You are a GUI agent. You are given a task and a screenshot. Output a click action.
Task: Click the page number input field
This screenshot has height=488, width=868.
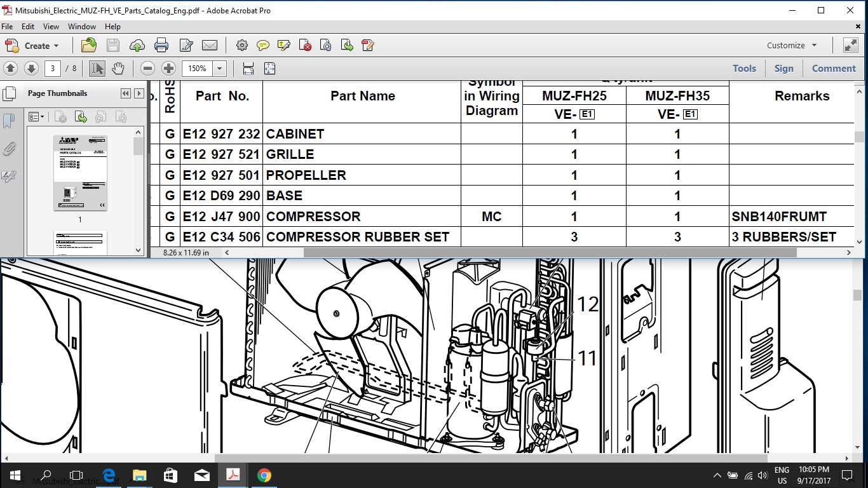pos(53,68)
